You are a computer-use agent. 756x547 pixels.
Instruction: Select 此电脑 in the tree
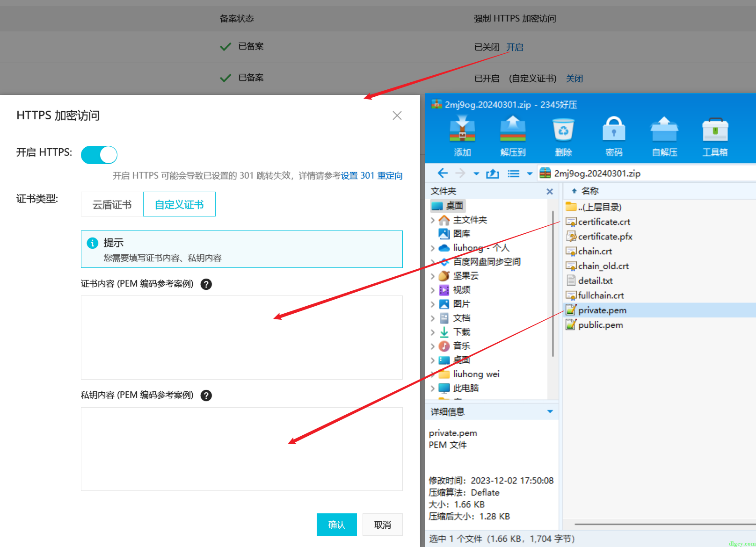(x=465, y=388)
